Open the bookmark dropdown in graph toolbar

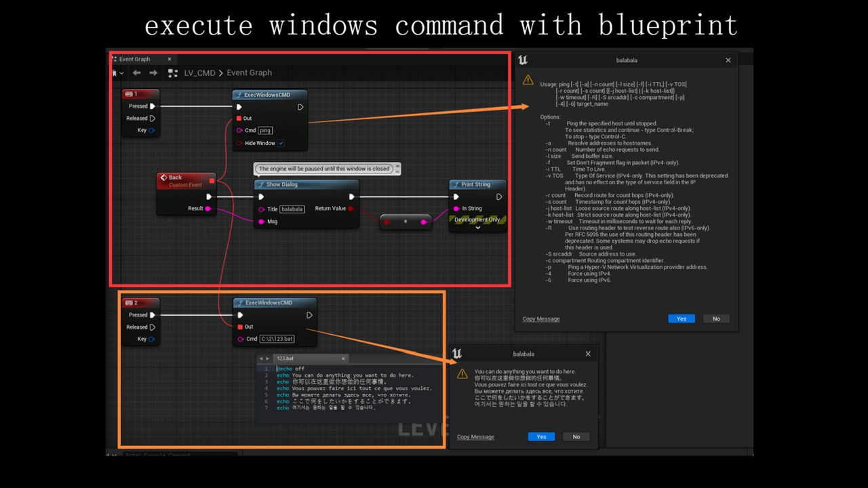[117, 73]
